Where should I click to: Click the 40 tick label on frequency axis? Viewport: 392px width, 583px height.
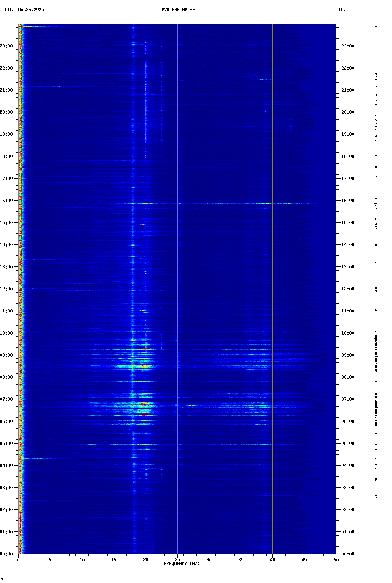[x=272, y=560]
